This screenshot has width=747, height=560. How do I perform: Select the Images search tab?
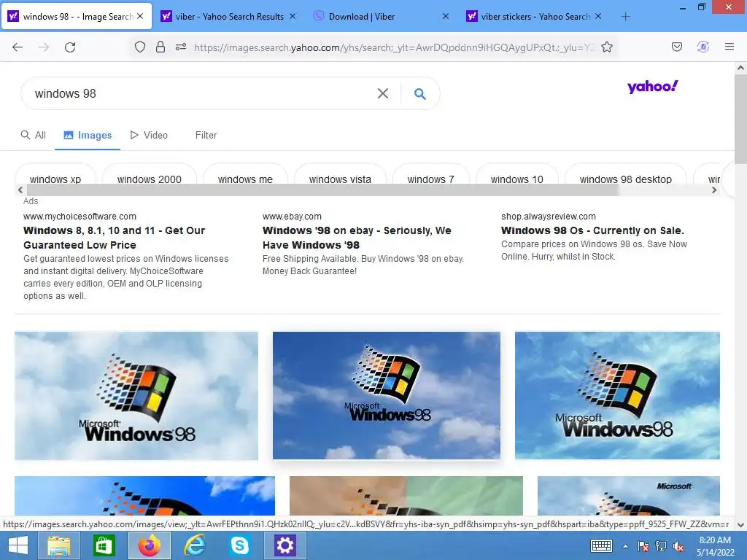click(x=88, y=135)
